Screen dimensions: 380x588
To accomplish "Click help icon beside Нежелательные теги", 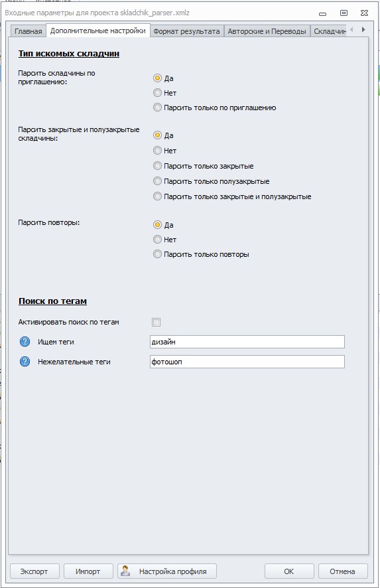I will tap(25, 362).
